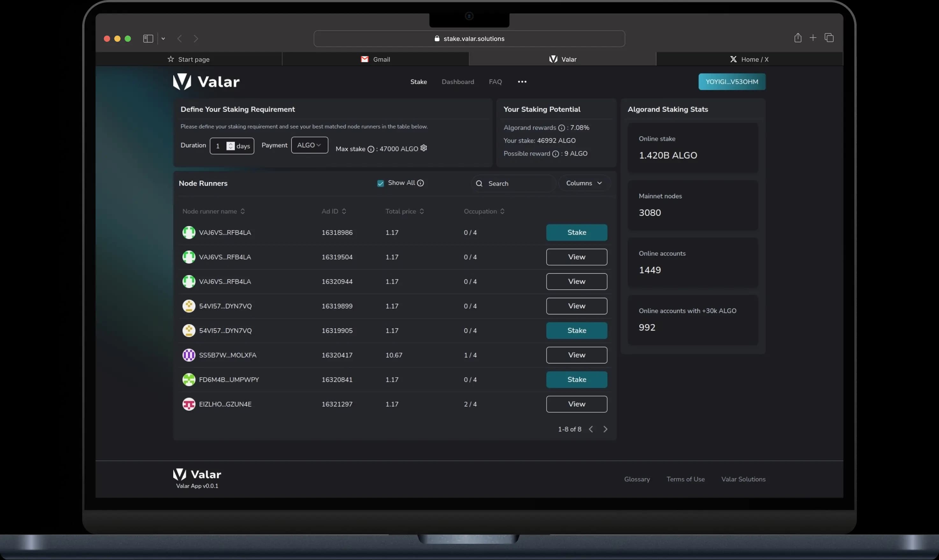Image resolution: width=939 pixels, height=560 pixels.
Task: Open the Valar Solutions footer link
Action: coord(743,479)
